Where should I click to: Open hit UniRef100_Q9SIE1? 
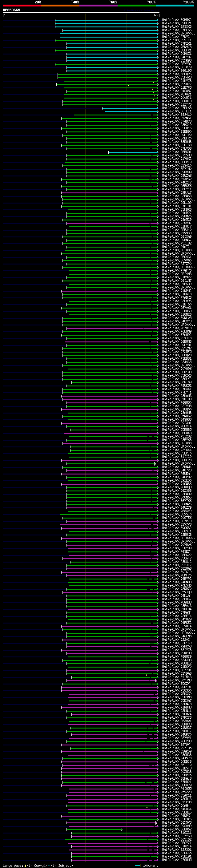pos(176,40)
